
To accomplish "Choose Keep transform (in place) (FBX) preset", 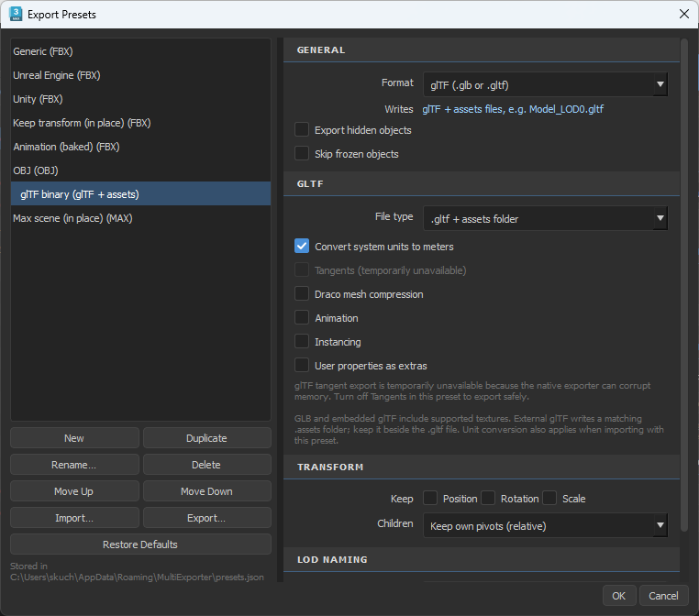I will (x=140, y=123).
